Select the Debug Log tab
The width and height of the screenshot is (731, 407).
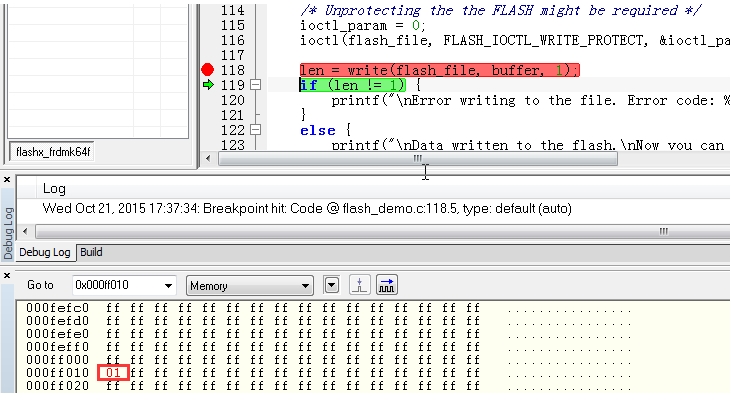point(47,252)
